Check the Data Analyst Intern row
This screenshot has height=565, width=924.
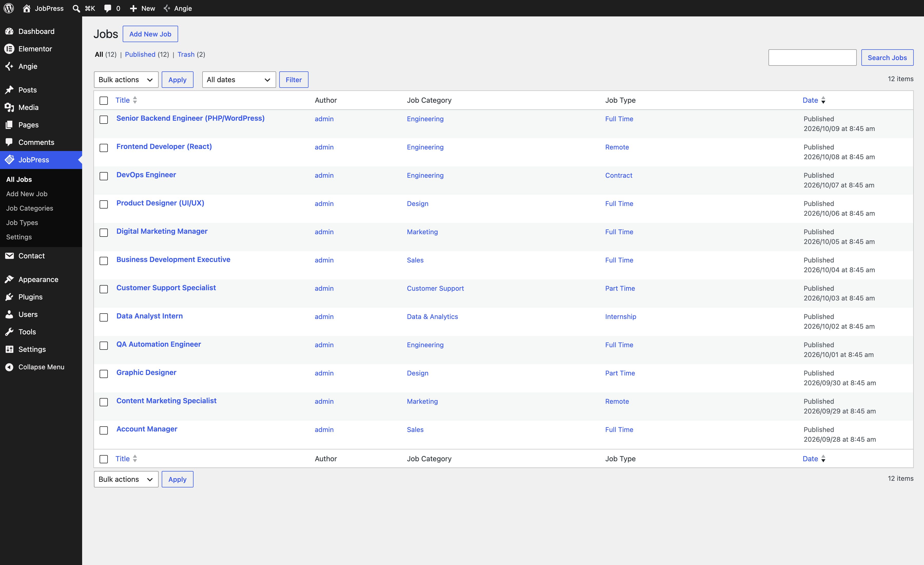[104, 317]
